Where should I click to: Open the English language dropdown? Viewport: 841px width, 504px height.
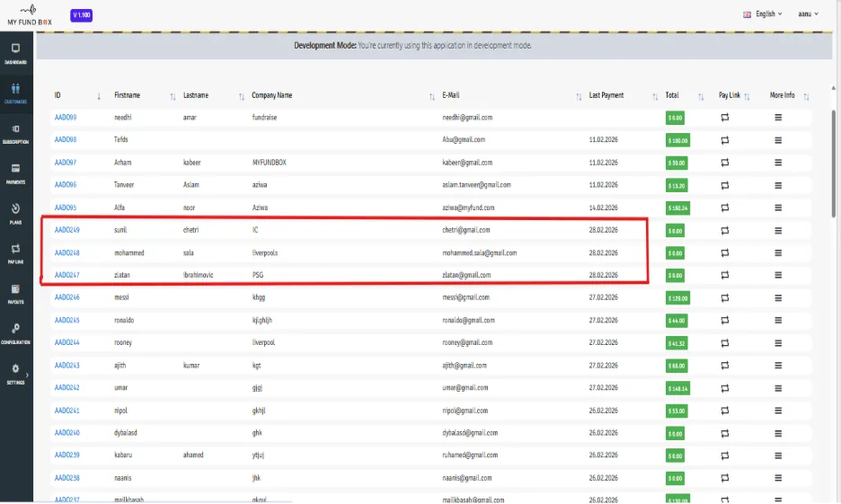[763, 14]
